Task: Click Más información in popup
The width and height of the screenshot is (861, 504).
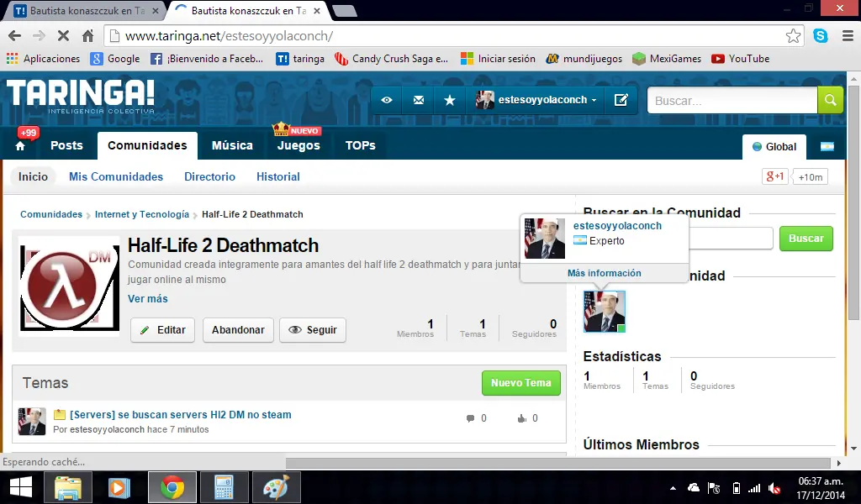Action: 604,273
